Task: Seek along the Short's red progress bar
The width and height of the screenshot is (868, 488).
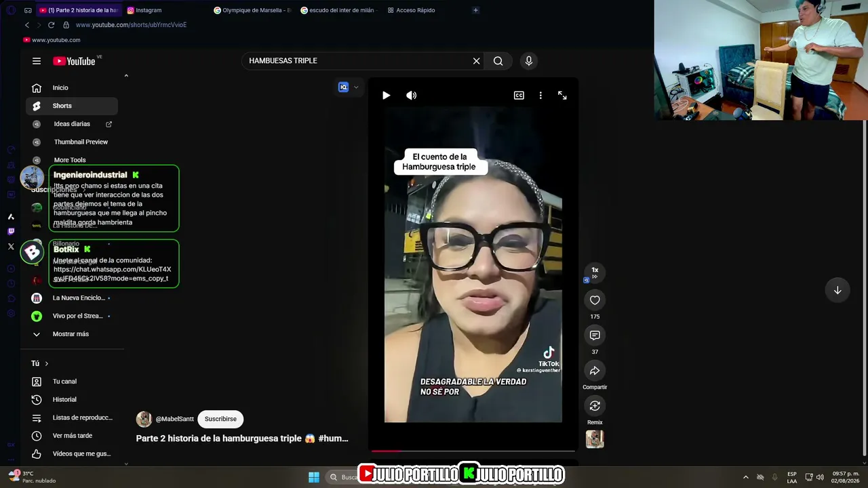Action: tap(472, 451)
